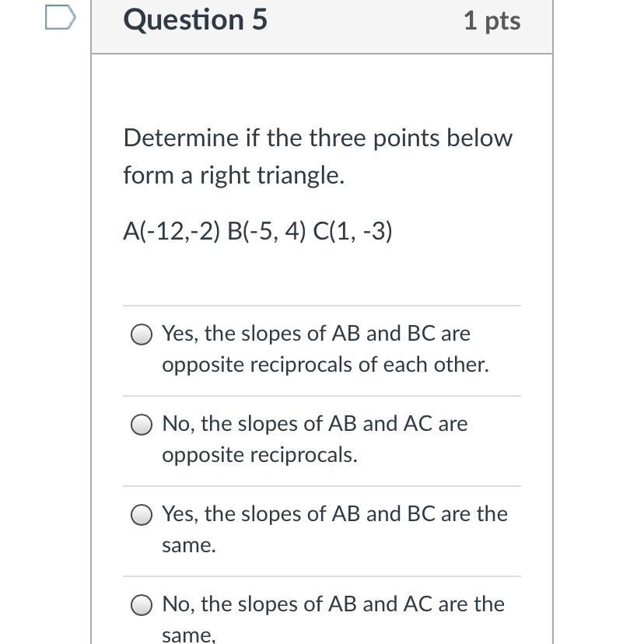Viewport: 644px width, 644px height.
Task: Click answer text 'No, the slopes of AB and AC are the same'
Action: click(333, 604)
